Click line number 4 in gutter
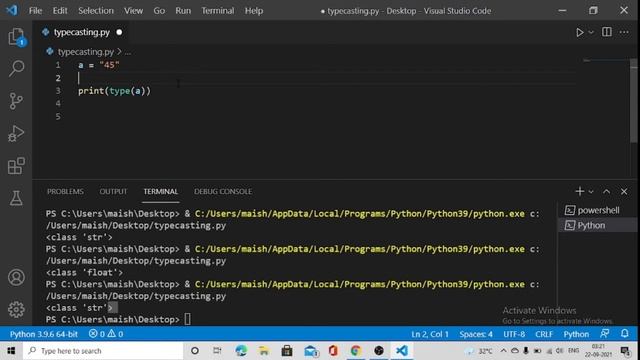Image resolution: width=640 pixels, height=360 pixels. [x=58, y=103]
